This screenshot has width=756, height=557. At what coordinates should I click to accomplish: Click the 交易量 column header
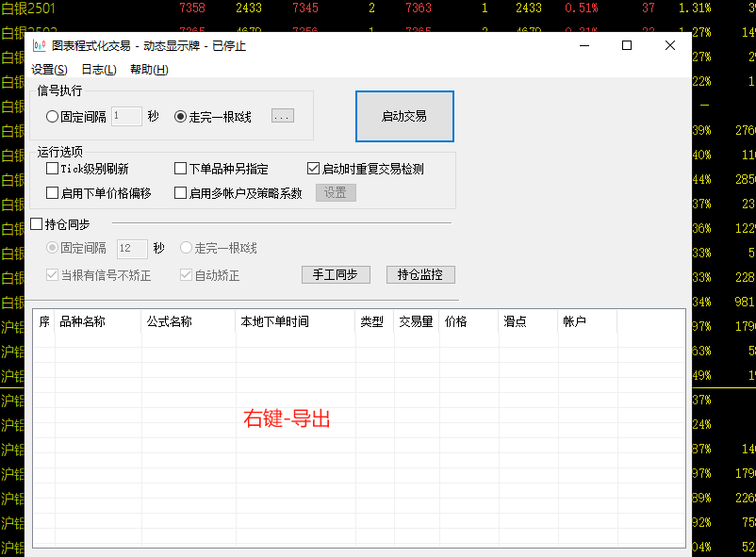417,321
